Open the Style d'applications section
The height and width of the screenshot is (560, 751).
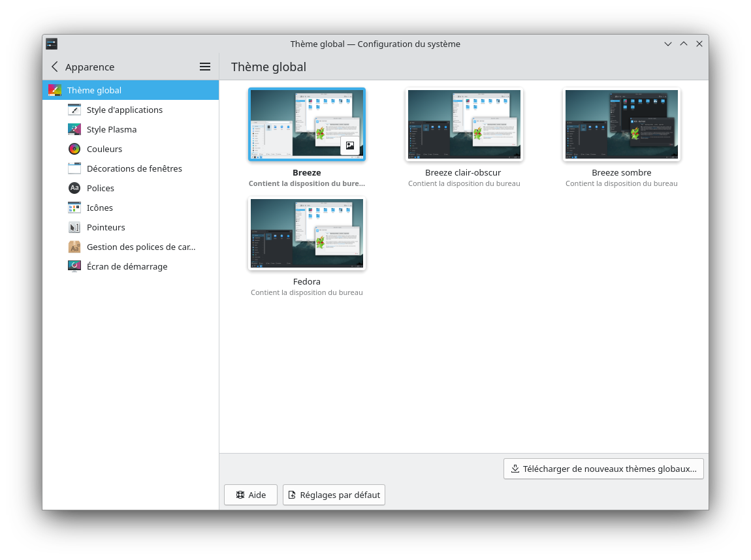(x=131, y=110)
